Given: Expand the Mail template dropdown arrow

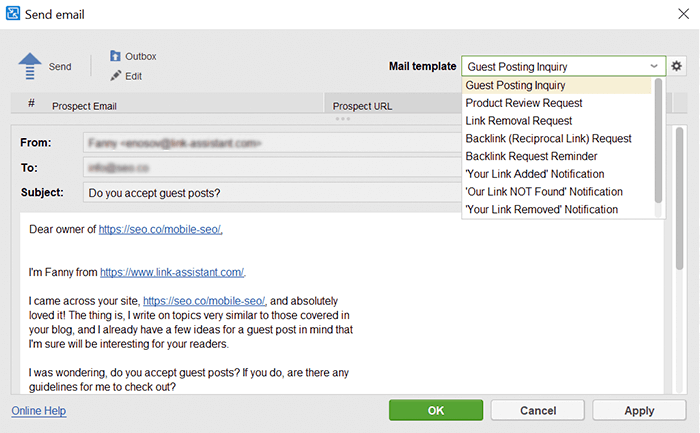Looking at the screenshot, I should pyautogui.click(x=654, y=66).
